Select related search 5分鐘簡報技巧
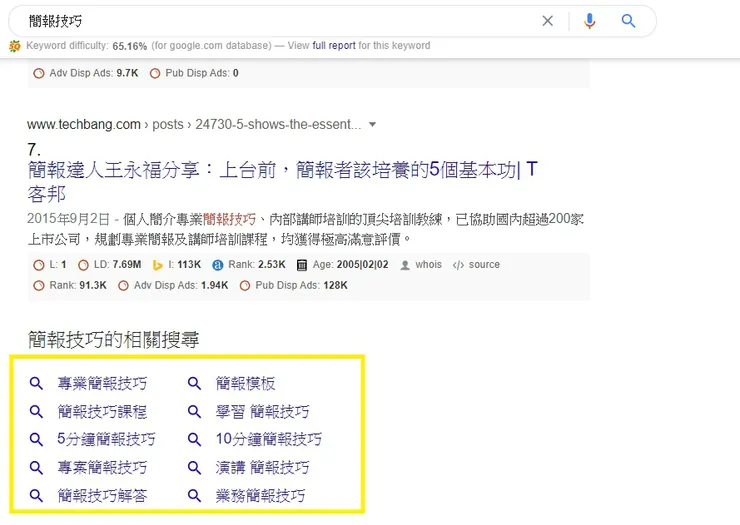This screenshot has width=740, height=525. pos(106,439)
